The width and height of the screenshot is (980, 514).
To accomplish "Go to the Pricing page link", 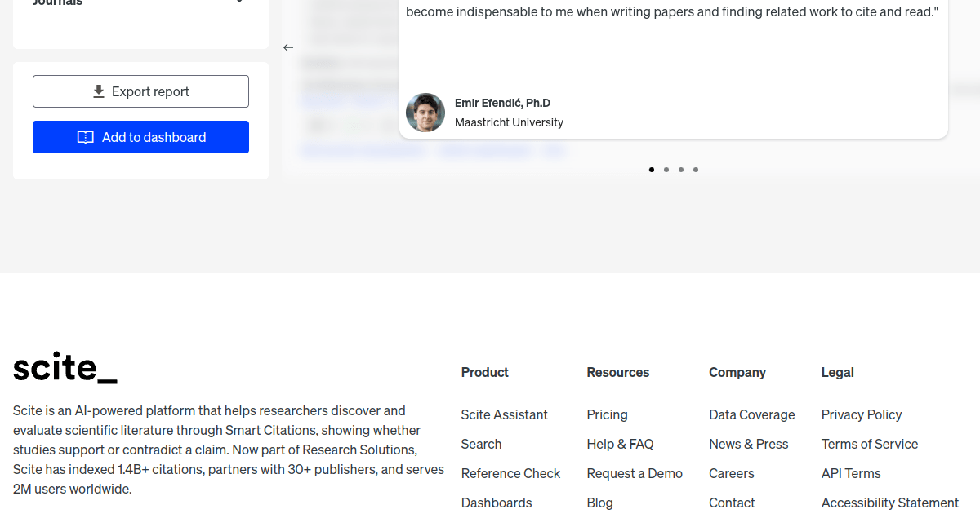I will [x=607, y=414].
